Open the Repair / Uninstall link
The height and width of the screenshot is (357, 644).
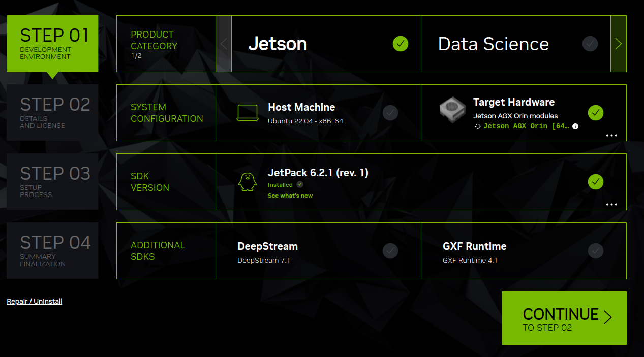[x=35, y=301]
